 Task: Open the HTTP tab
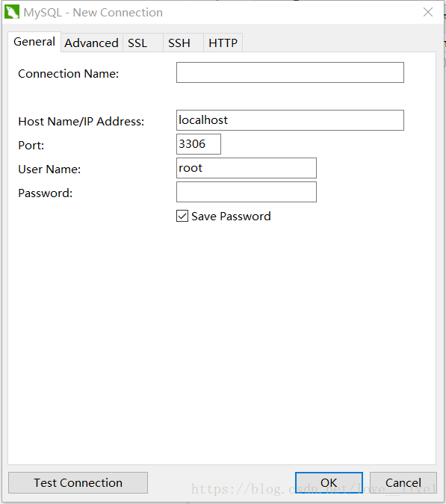223,43
